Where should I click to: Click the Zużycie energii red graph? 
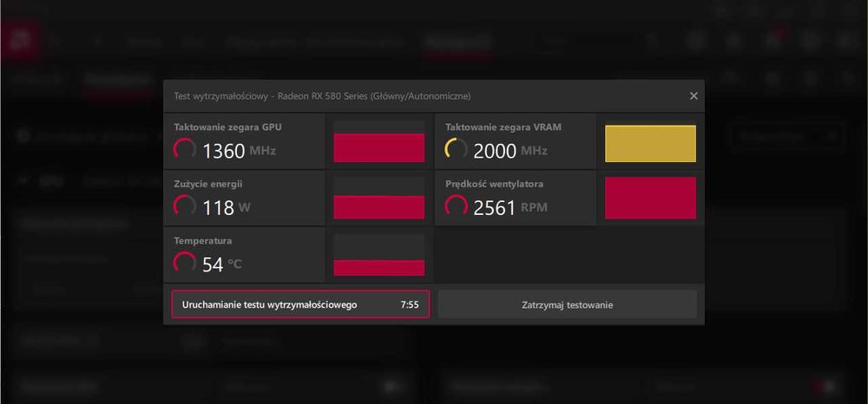click(x=378, y=199)
